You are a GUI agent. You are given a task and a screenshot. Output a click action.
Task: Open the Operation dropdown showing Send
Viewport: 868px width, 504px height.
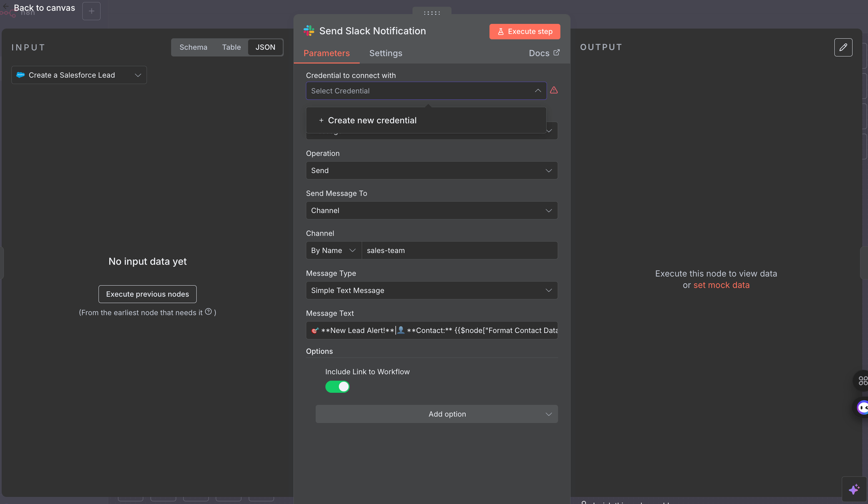(x=431, y=170)
